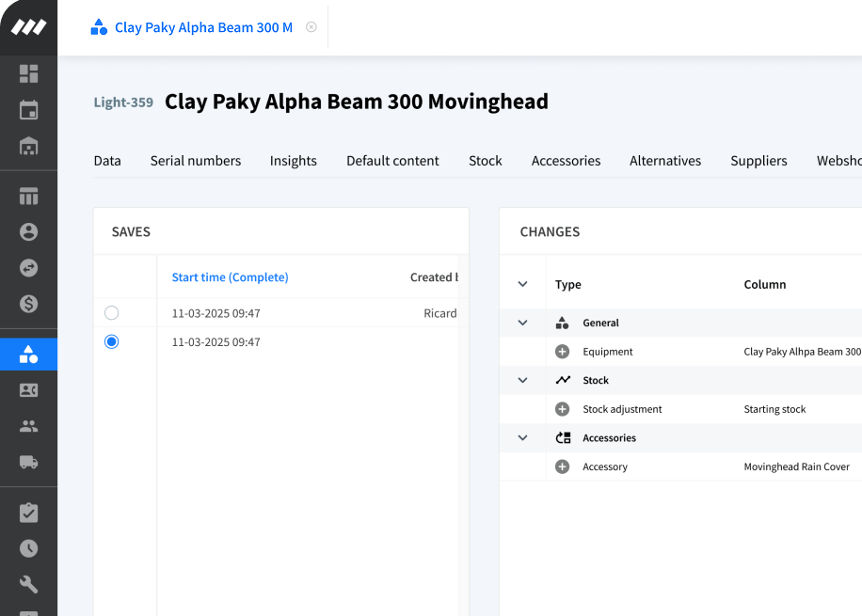Open the contact card icon in the sidebar
Image resolution: width=862 pixels, height=616 pixels.
click(x=28, y=390)
